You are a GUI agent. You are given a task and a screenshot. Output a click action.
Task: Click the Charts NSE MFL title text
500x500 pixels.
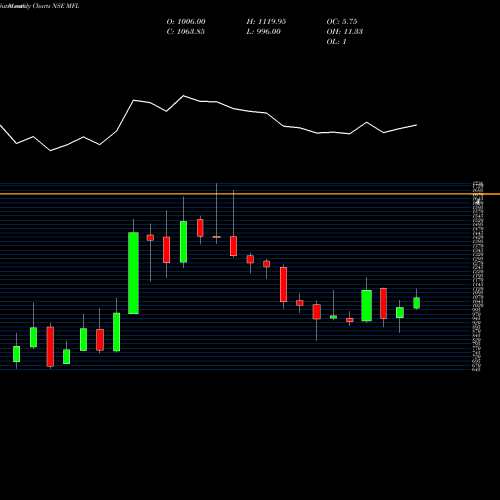tap(56, 6)
